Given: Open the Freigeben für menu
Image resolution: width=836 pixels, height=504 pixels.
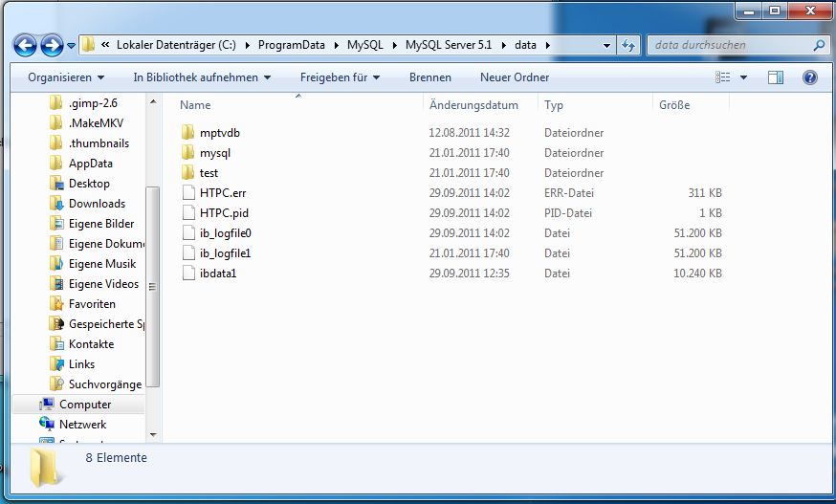Looking at the screenshot, I should (340, 77).
